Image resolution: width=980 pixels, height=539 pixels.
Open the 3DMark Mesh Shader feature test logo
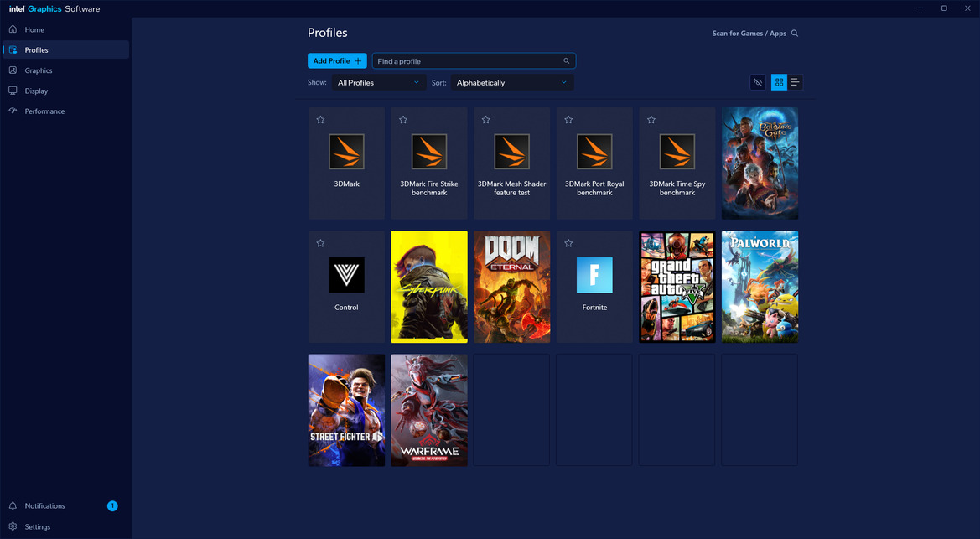[x=512, y=152]
